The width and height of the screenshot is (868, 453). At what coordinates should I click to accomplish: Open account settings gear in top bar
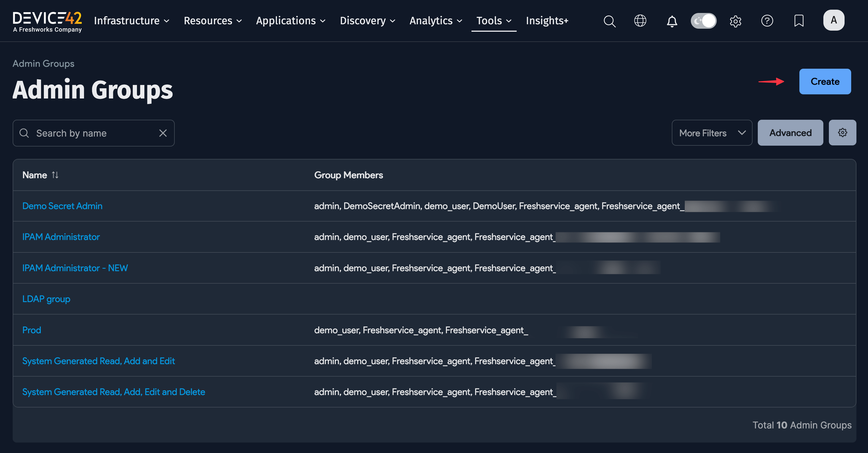tap(735, 21)
